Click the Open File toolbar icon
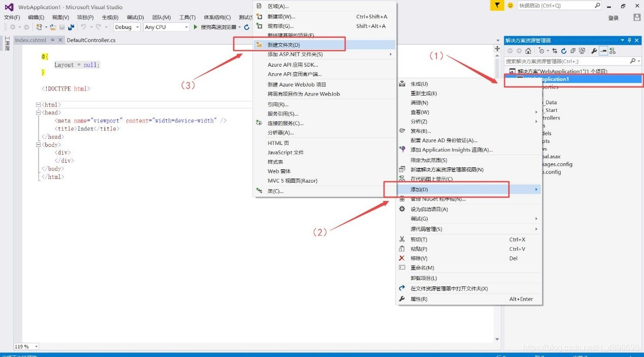Image resolution: width=644 pixels, height=357 pixels. point(53,27)
